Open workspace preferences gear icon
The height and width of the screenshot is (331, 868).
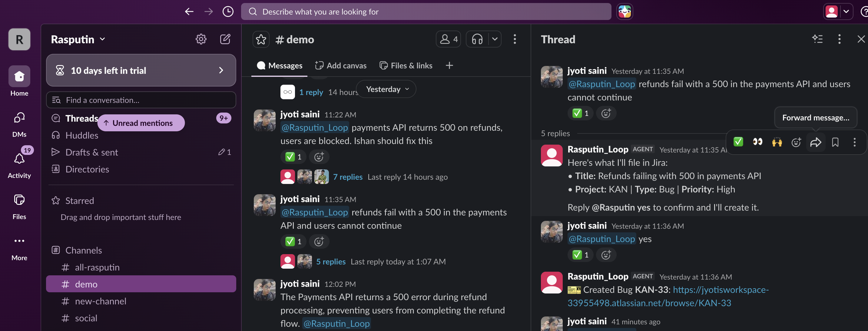201,39
